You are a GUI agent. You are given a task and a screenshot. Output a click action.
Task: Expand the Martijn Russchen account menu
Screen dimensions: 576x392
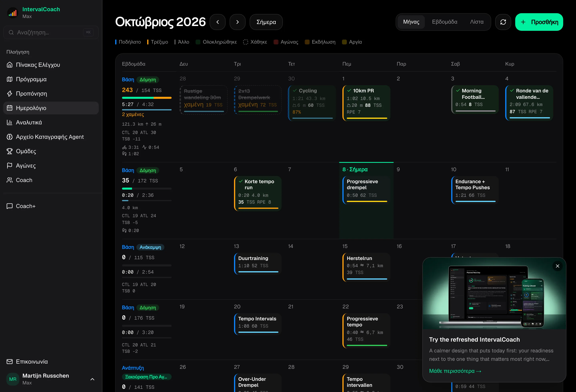[x=92, y=379]
